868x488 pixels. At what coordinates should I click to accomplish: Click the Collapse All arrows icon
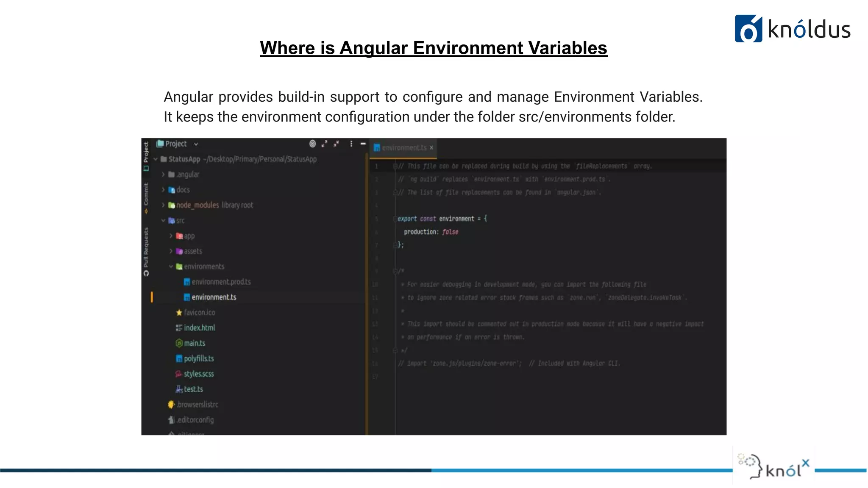point(337,144)
